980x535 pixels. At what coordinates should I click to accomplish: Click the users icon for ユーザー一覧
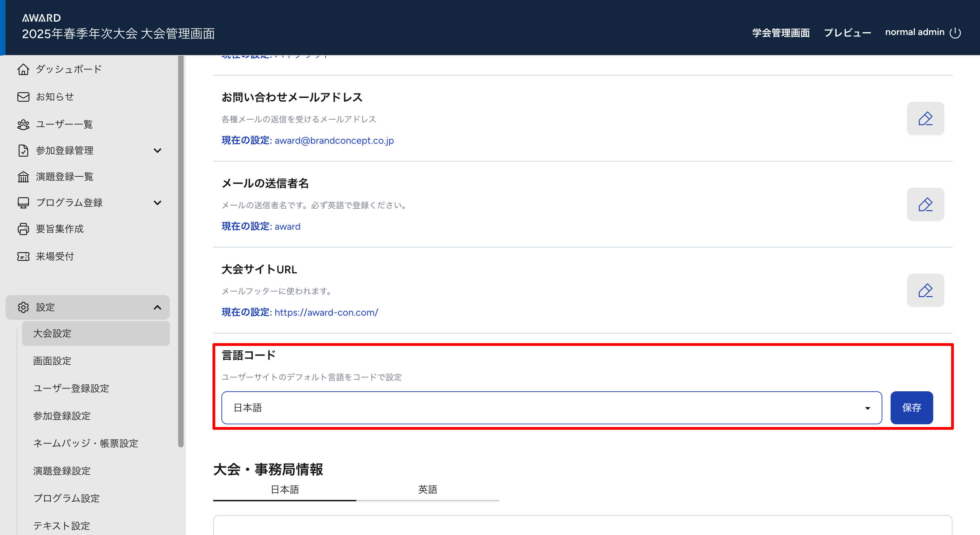(x=23, y=124)
